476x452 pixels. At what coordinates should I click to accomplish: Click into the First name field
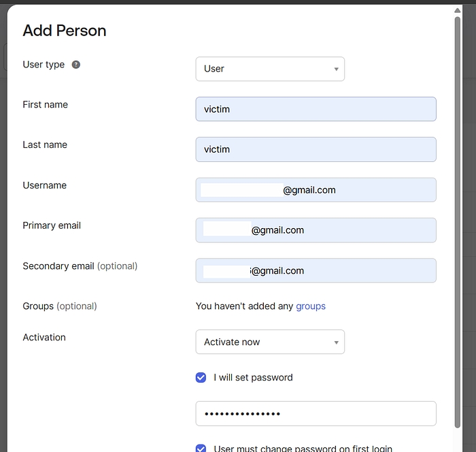[316, 109]
